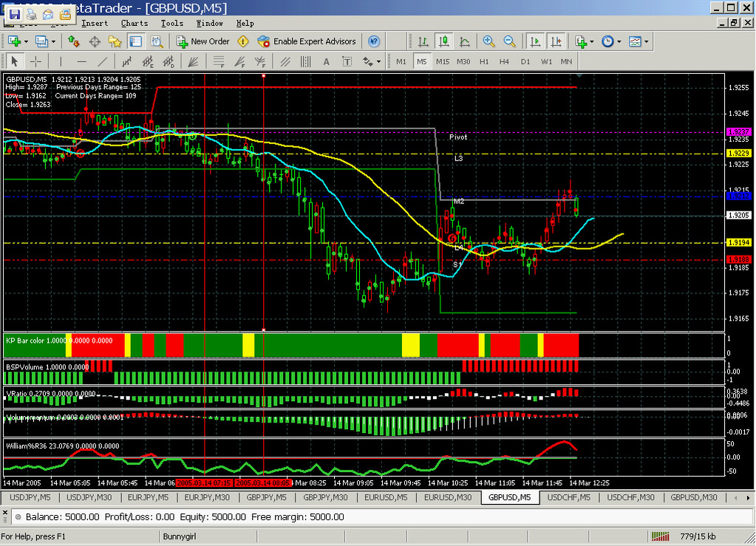The width and height of the screenshot is (756, 546).
Task: Open the New Chart dropdown arrow
Action: point(26,41)
